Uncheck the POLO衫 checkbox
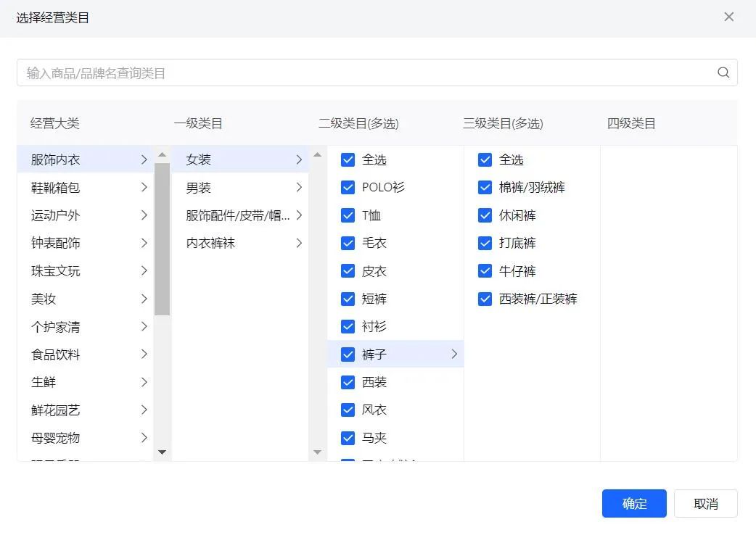756x535 pixels. point(348,187)
